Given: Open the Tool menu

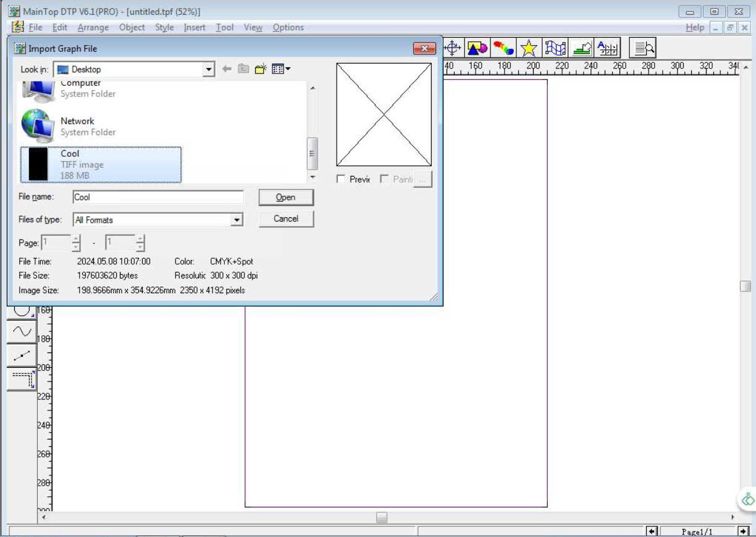Looking at the screenshot, I should (225, 27).
